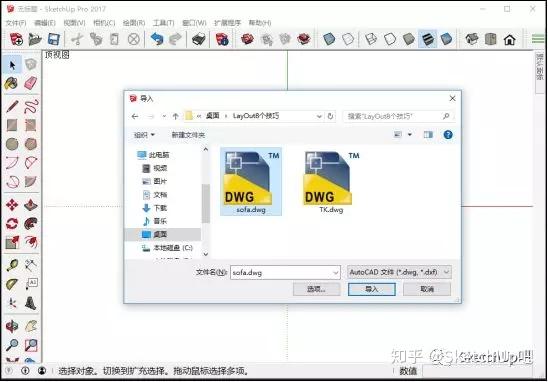
Task: Click the 选项... options button
Action: point(316,289)
